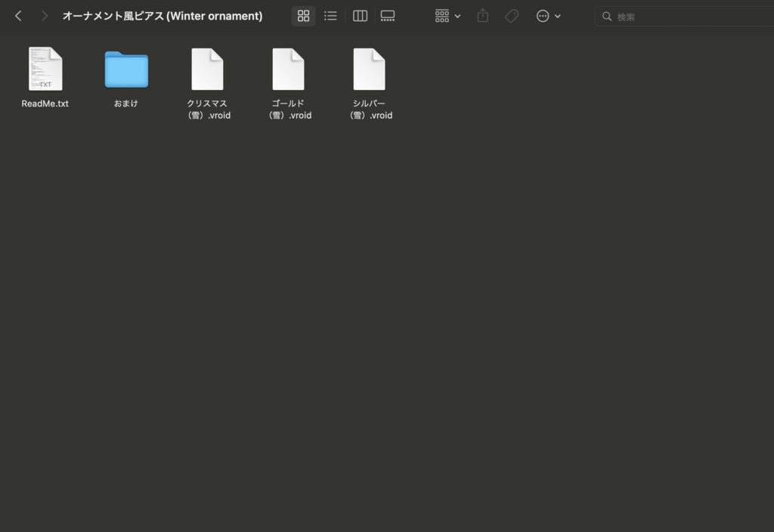Switch to column view
Viewport: 774px width, 532px height.
click(360, 16)
